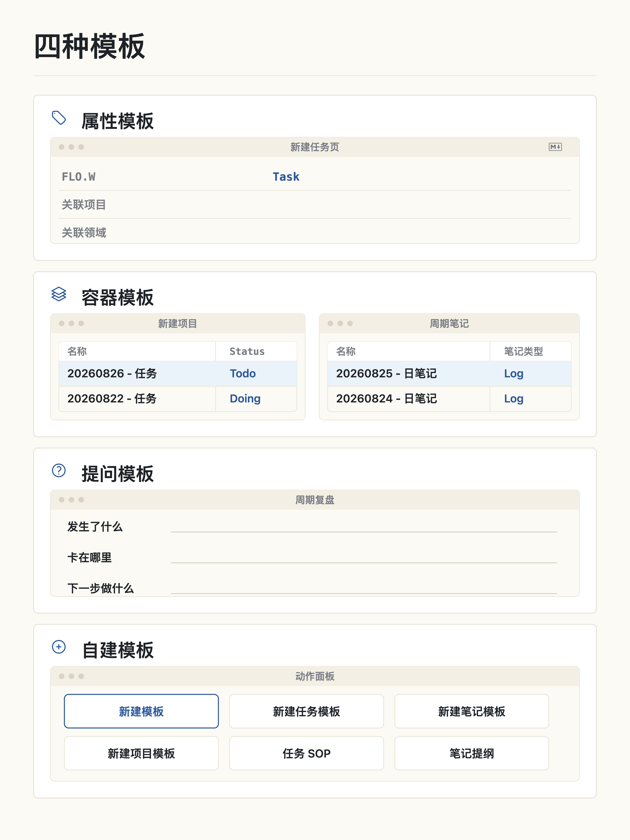Viewport: 630px width, 840px height.
Task: Open the Task link in FLO.W row
Action: [x=286, y=177]
